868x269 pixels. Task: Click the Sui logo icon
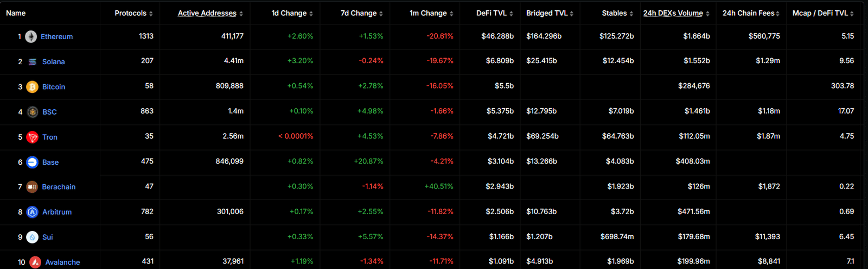coord(33,237)
